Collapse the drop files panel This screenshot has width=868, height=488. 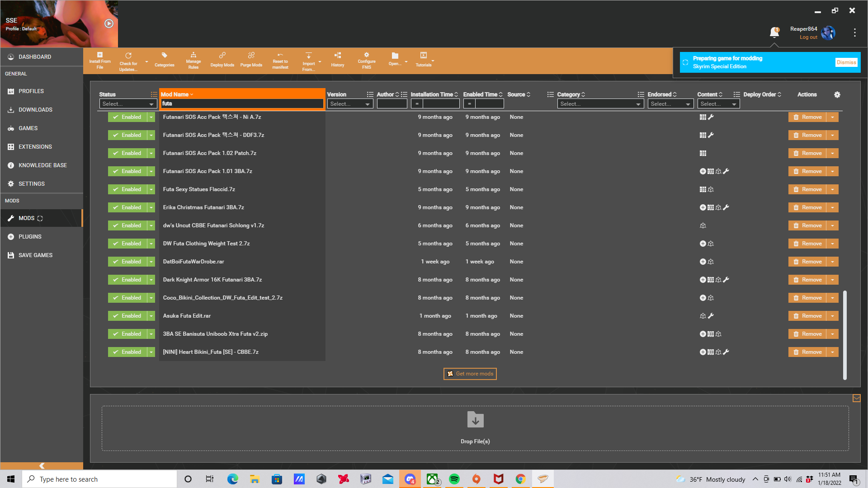(856, 398)
